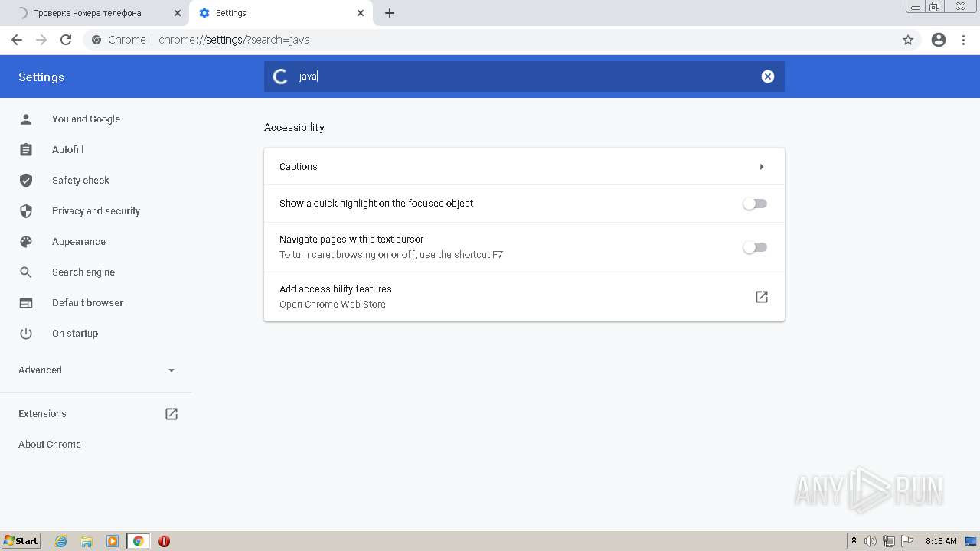Select the Settings tab

[280, 13]
